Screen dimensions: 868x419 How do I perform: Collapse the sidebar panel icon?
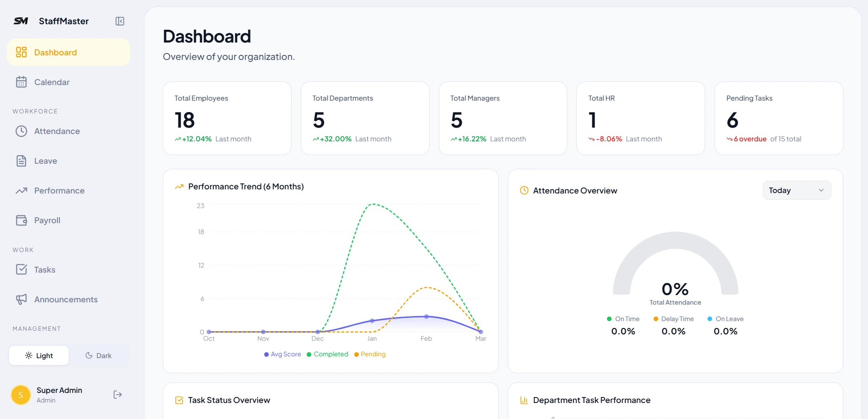[120, 21]
